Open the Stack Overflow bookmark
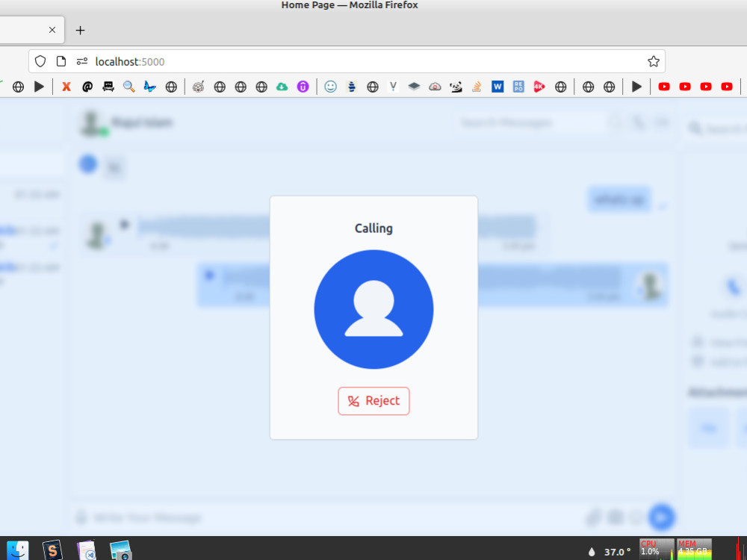 click(477, 87)
